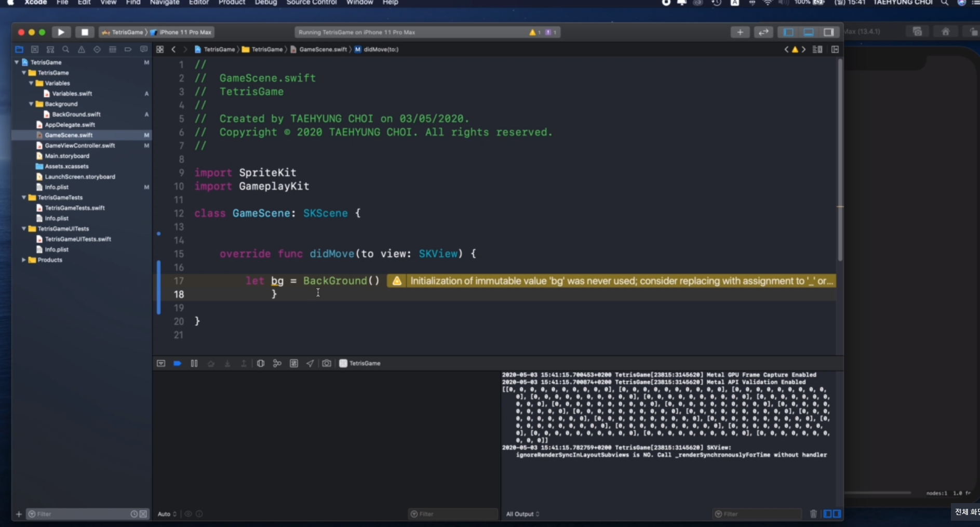
Task: Open the Product menu
Action: 232,3
